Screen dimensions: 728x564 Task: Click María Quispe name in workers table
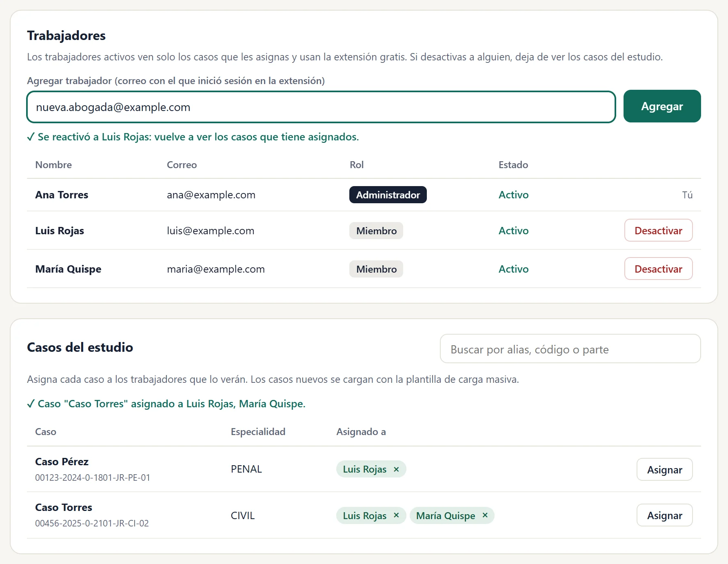68,269
